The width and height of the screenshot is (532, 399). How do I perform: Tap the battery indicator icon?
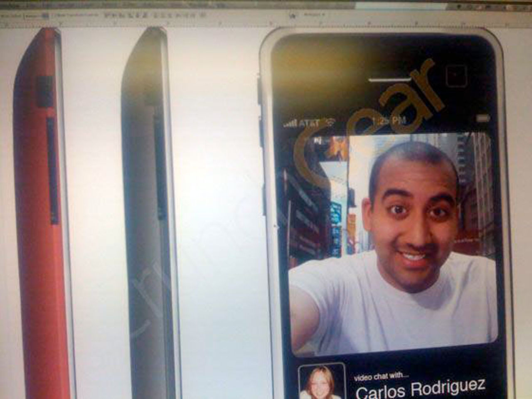pyautogui.click(x=482, y=117)
